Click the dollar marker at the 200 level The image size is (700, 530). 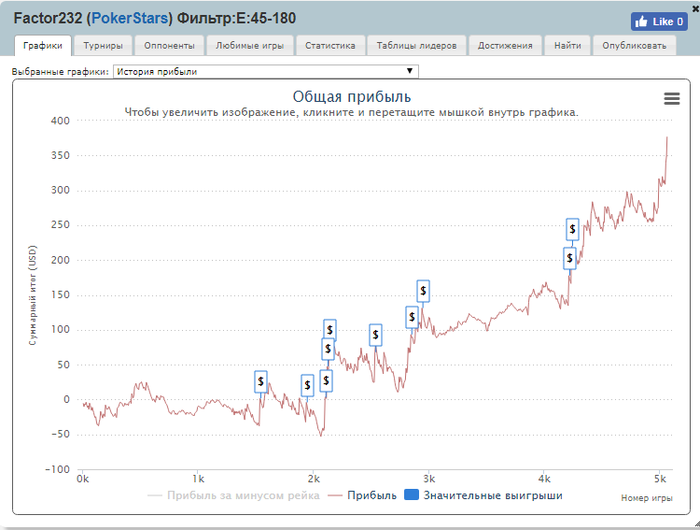click(x=570, y=258)
